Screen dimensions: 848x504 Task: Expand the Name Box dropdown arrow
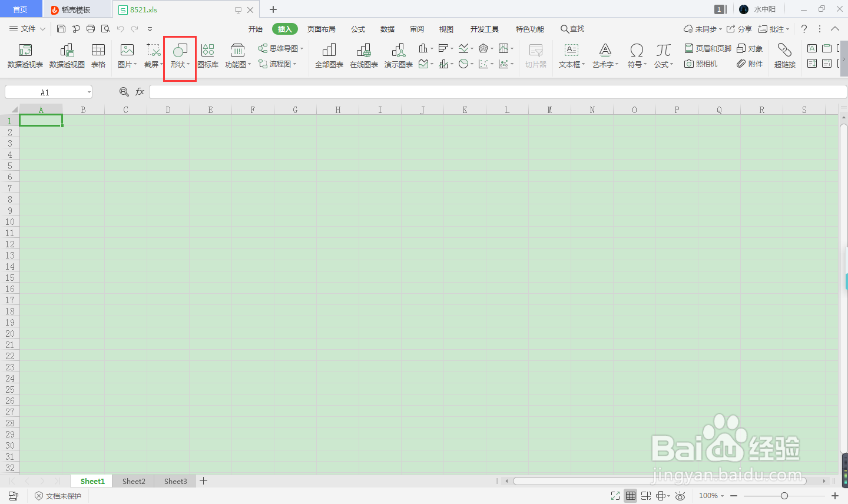point(89,92)
